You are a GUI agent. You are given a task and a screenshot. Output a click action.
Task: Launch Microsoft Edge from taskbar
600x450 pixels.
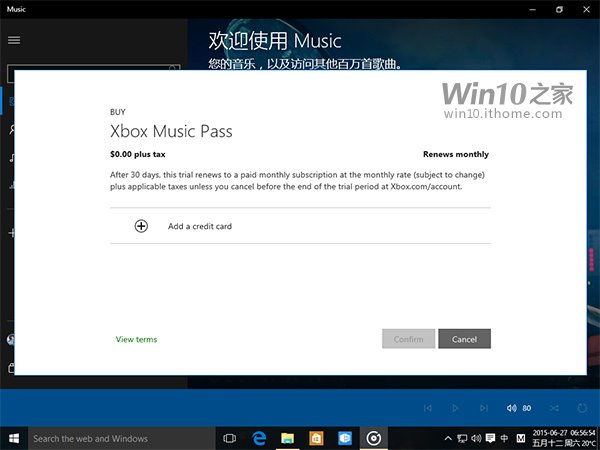[259, 439]
